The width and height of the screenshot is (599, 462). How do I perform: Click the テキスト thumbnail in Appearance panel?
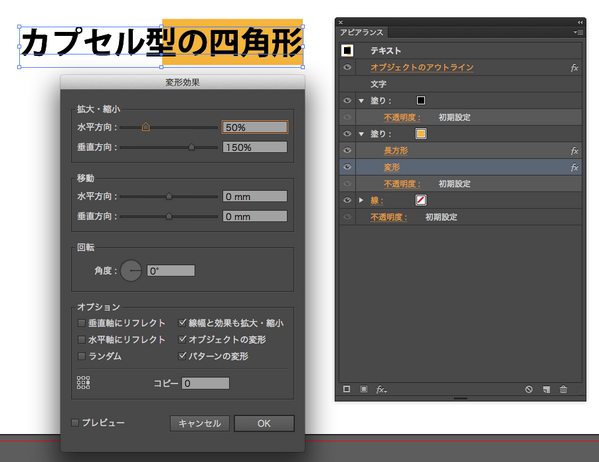coord(347,50)
